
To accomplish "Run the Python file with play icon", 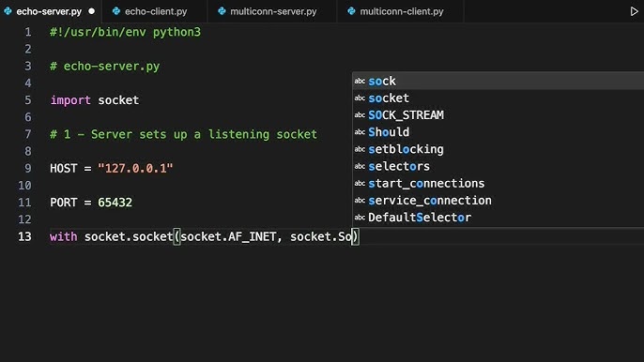I will pyautogui.click(x=635, y=11).
